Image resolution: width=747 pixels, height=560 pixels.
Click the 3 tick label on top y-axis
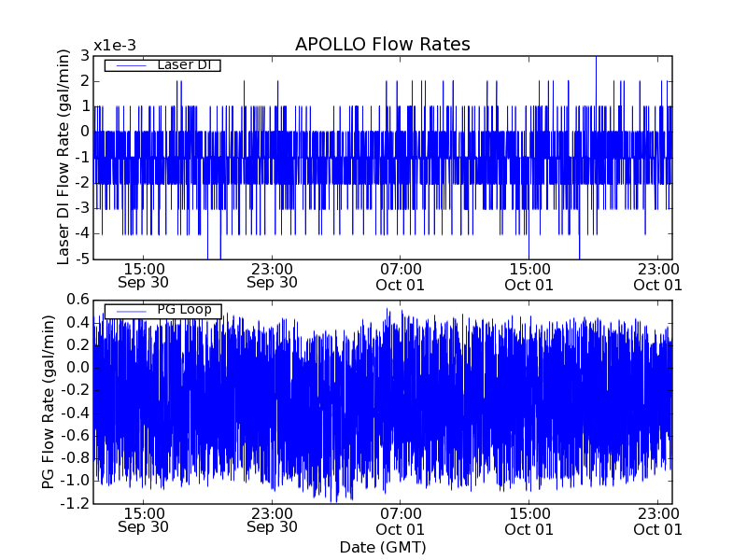coord(85,56)
